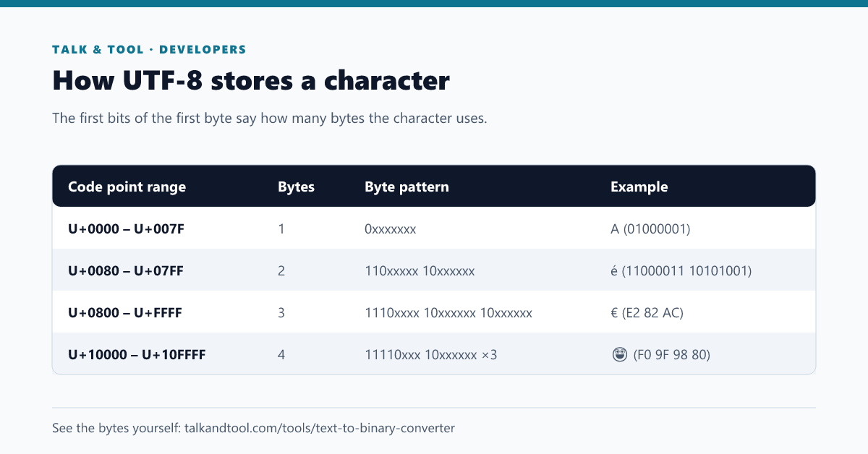
Task: Click the byte count "3" in the U+0800 row
Action: point(281,313)
